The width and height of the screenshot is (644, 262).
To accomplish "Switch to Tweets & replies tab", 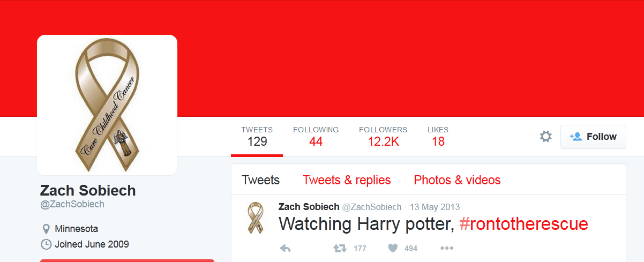I will [347, 180].
